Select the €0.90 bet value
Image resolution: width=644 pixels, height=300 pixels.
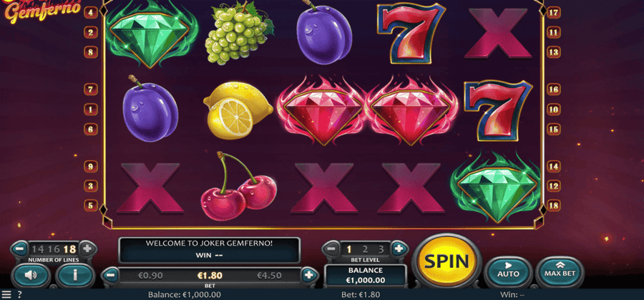pos(150,276)
